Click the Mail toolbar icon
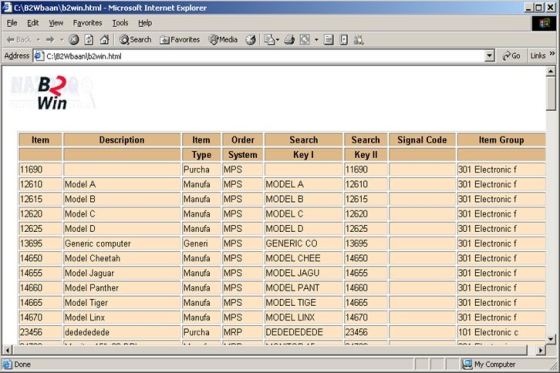560x373 pixels. tap(271, 40)
